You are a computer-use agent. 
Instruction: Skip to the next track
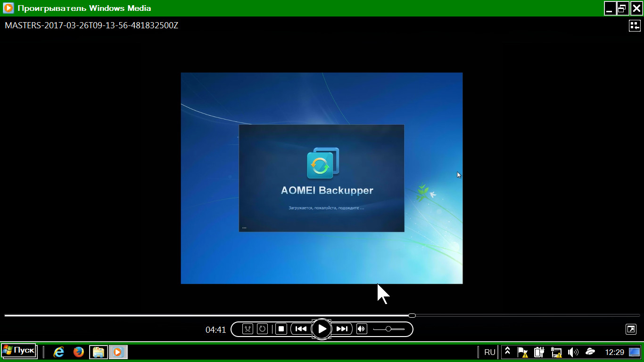point(342,329)
